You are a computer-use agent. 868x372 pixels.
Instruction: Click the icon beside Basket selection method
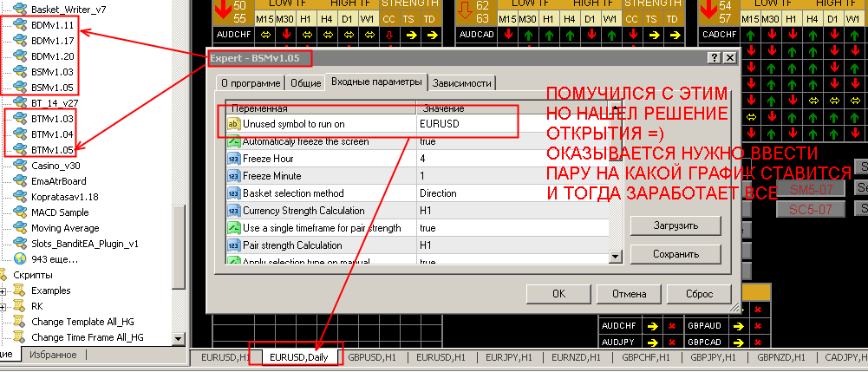pos(233,193)
